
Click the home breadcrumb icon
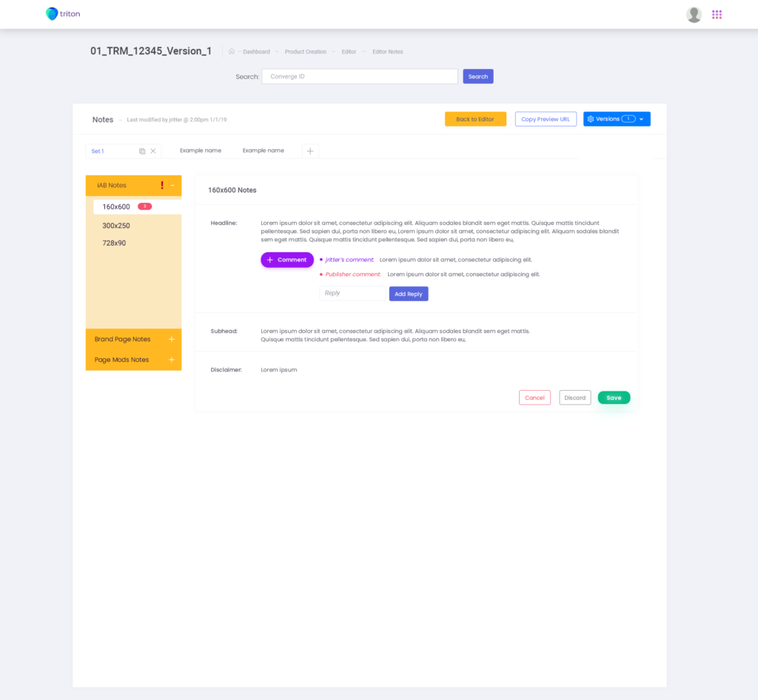tap(232, 52)
